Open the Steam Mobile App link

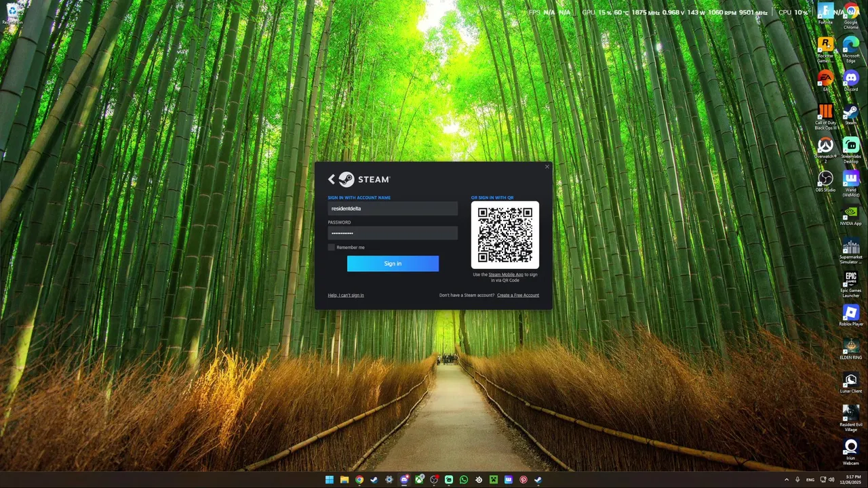click(506, 274)
